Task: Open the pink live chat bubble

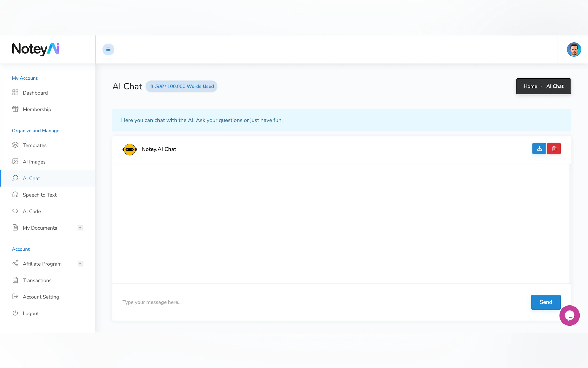Action: tap(569, 315)
